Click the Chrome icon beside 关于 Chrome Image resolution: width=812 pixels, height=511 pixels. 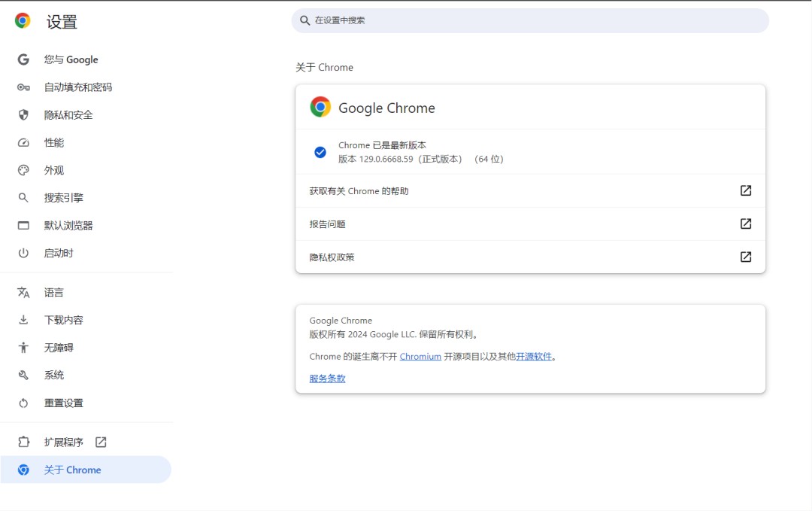pyautogui.click(x=23, y=470)
